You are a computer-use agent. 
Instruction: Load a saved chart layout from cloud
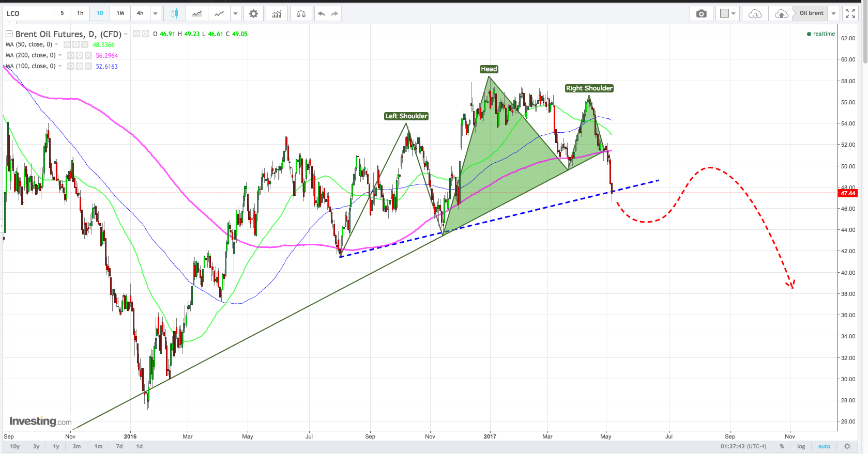(755, 13)
